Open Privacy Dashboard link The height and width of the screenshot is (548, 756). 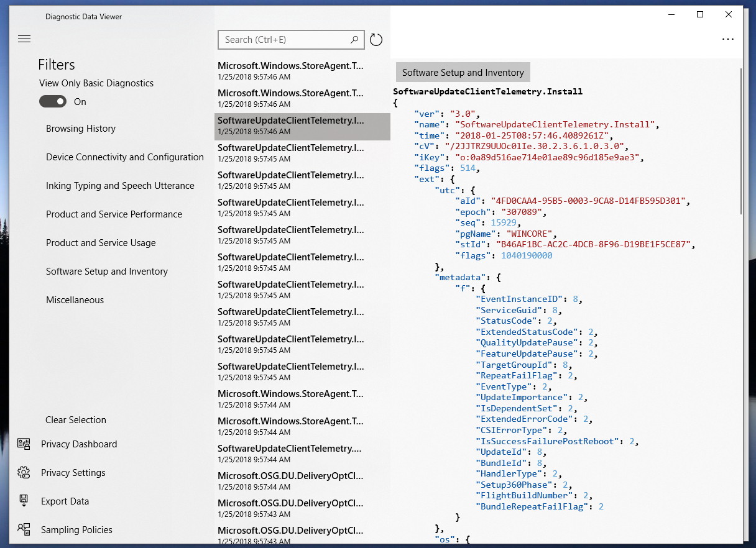[x=79, y=444]
